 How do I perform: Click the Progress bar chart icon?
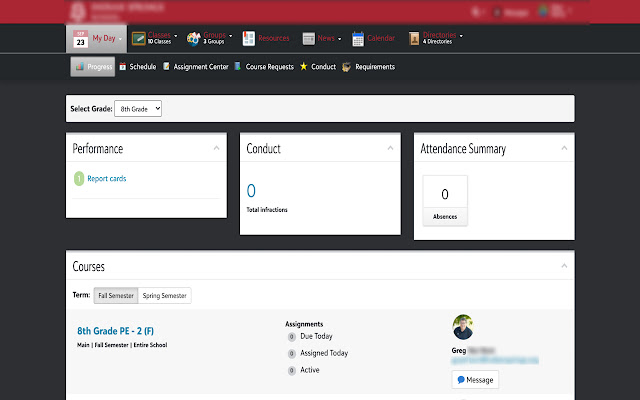point(80,66)
